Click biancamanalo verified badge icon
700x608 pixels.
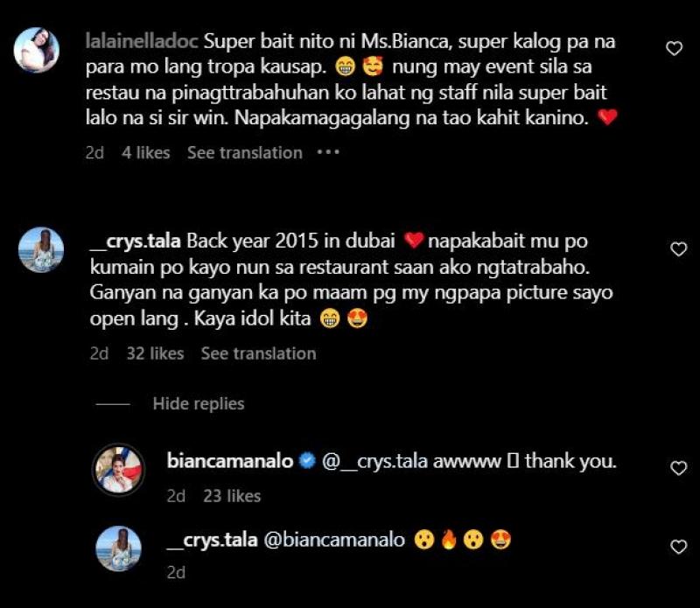click(x=307, y=461)
